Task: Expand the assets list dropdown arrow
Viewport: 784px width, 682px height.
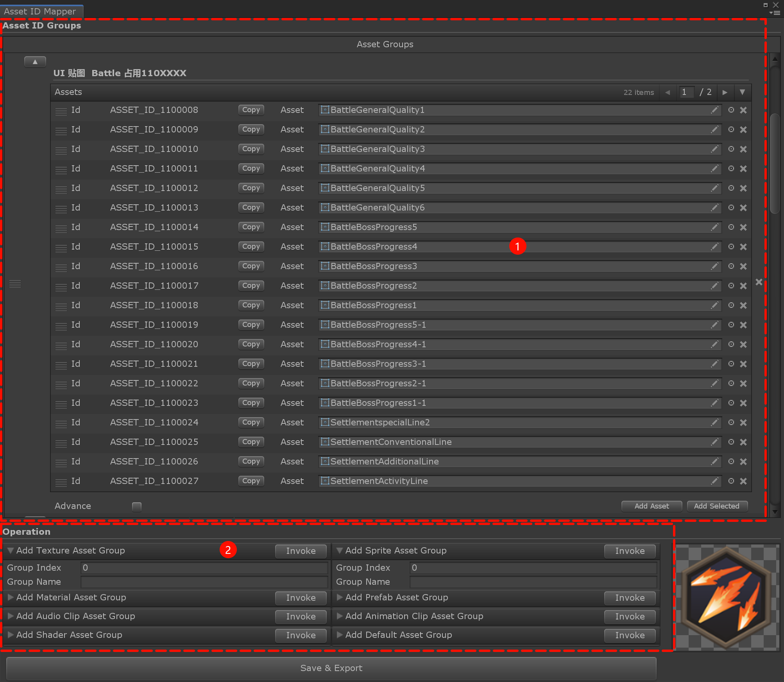Action: tap(742, 93)
